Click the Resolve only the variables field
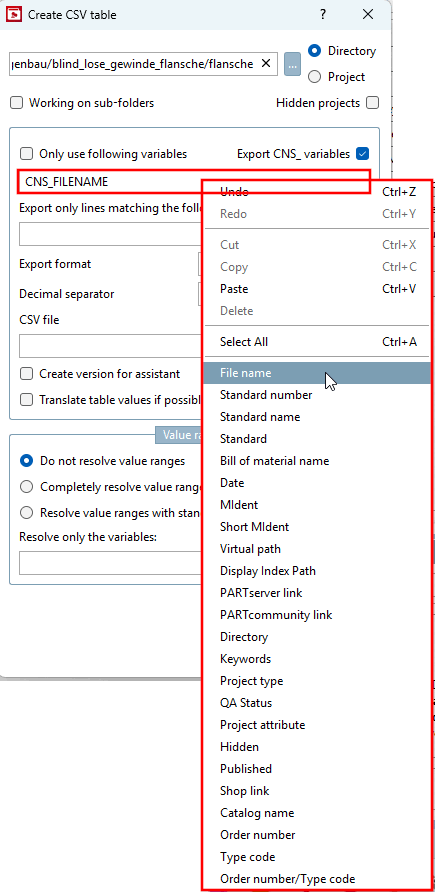The height and width of the screenshot is (892, 435). (111, 563)
